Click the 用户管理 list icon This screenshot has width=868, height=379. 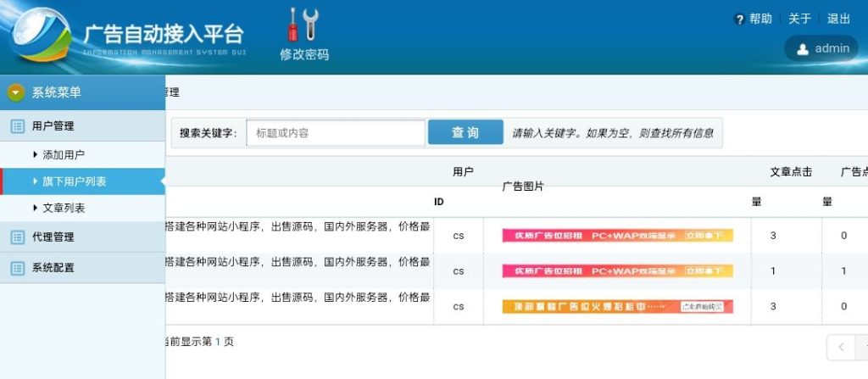click(17, 126)
